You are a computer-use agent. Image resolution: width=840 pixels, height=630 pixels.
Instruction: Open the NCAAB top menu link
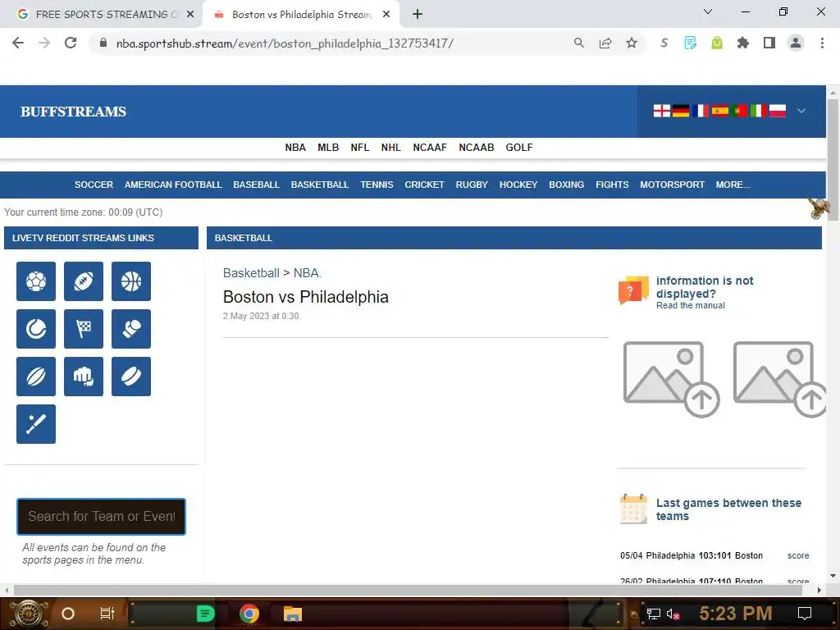[477, 148]
